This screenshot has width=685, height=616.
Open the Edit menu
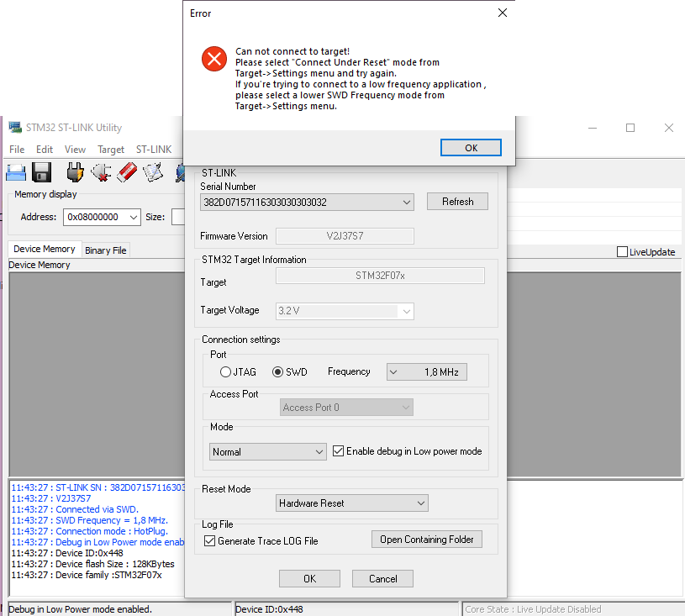[45, 150]
